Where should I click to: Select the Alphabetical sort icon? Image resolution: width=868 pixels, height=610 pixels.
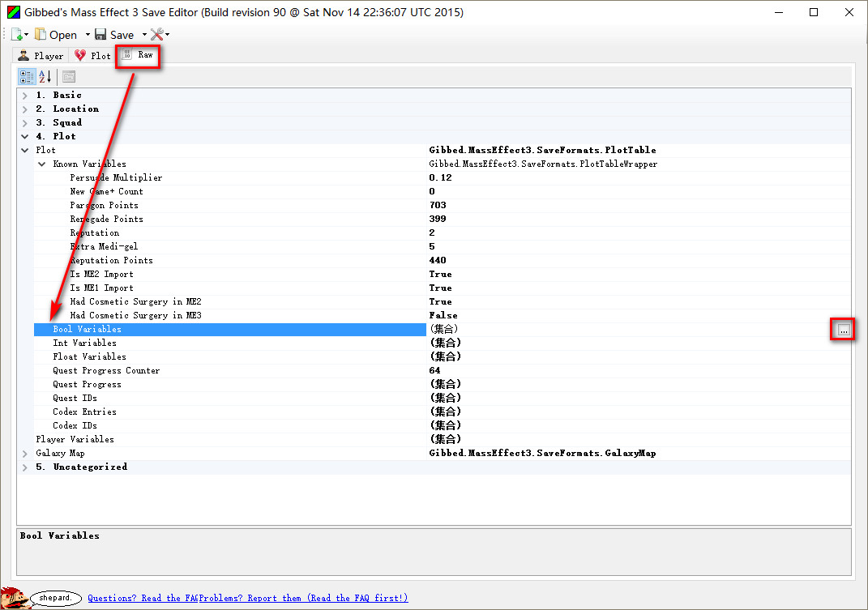click(45, 76)
